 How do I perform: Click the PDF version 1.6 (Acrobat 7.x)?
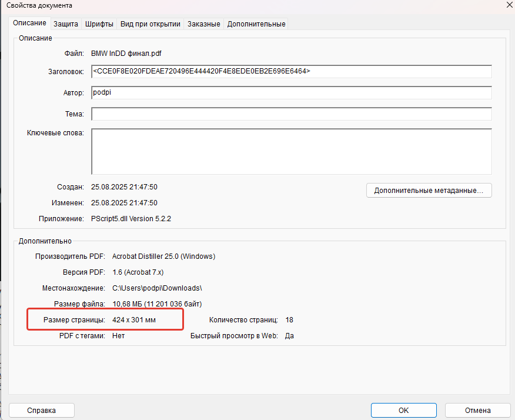(138, 272)
